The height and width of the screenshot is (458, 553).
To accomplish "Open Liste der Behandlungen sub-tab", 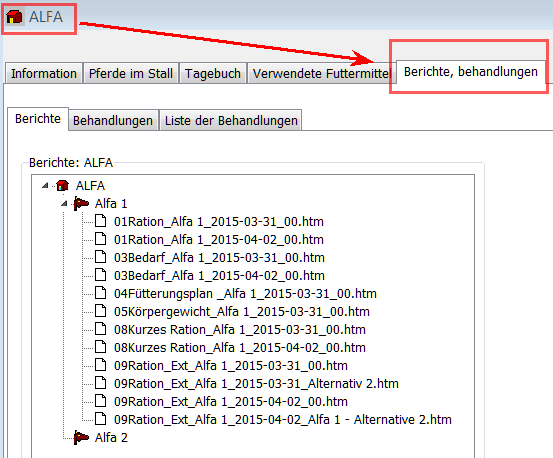I will (x=231, y=121).
